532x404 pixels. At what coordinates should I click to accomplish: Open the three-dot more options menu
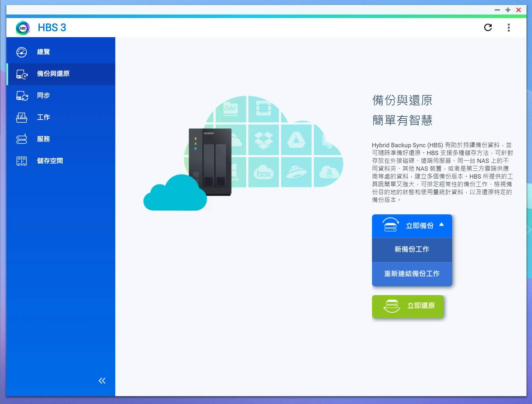tap(509, 27)
